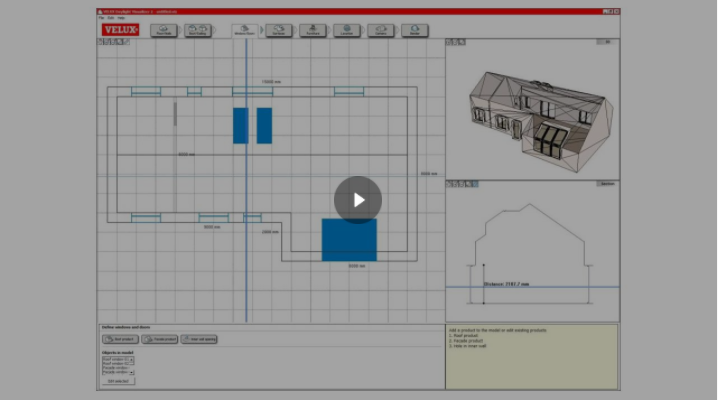Open the Location toolbar step
The width and height of the screenshot is (718, 400).
point(347,31)
